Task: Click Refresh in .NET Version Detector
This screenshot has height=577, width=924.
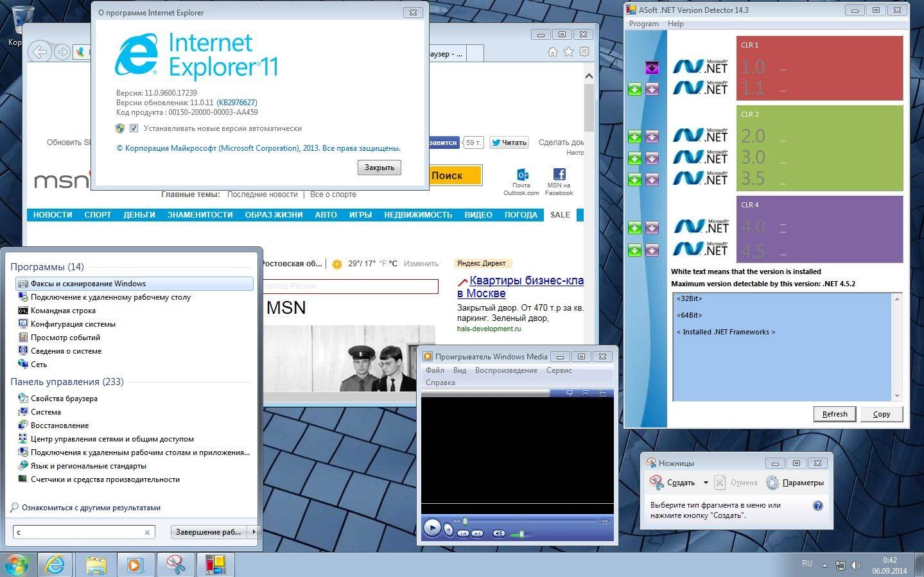Action: (835, 414)
